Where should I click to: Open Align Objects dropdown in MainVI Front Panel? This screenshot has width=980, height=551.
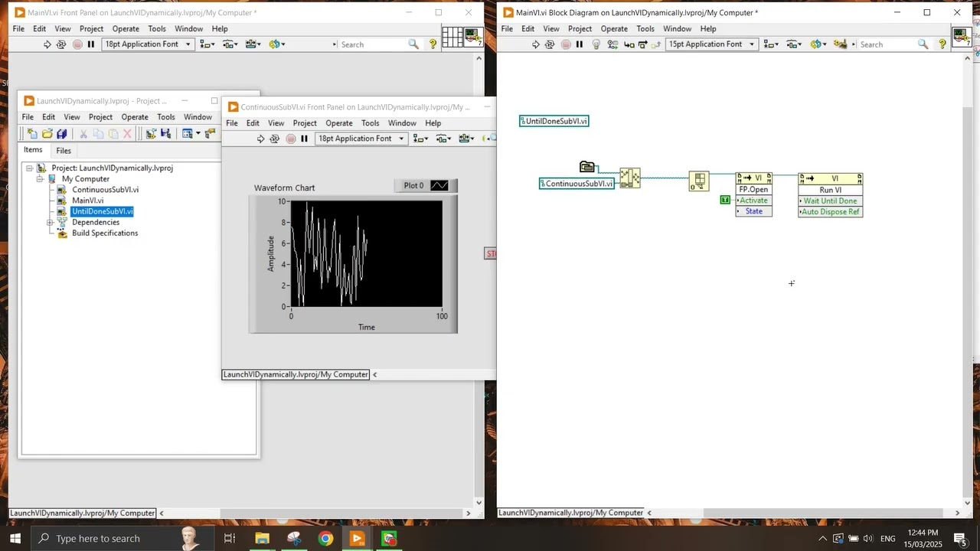(207, 44)
